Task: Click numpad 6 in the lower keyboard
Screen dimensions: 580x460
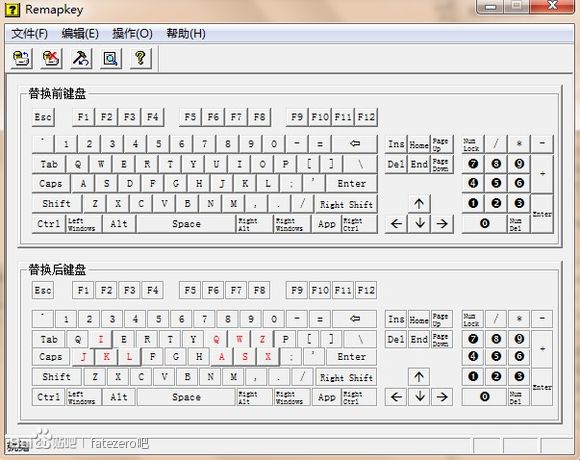Action: coord(519,356)
